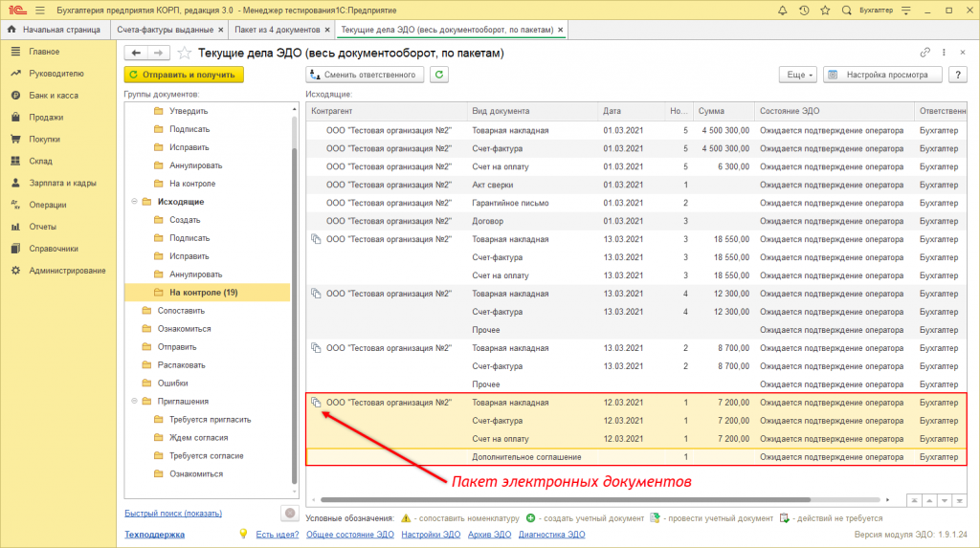
Task: Click the refresh icon next to Сменить ответственного
Action: (439, 74)
